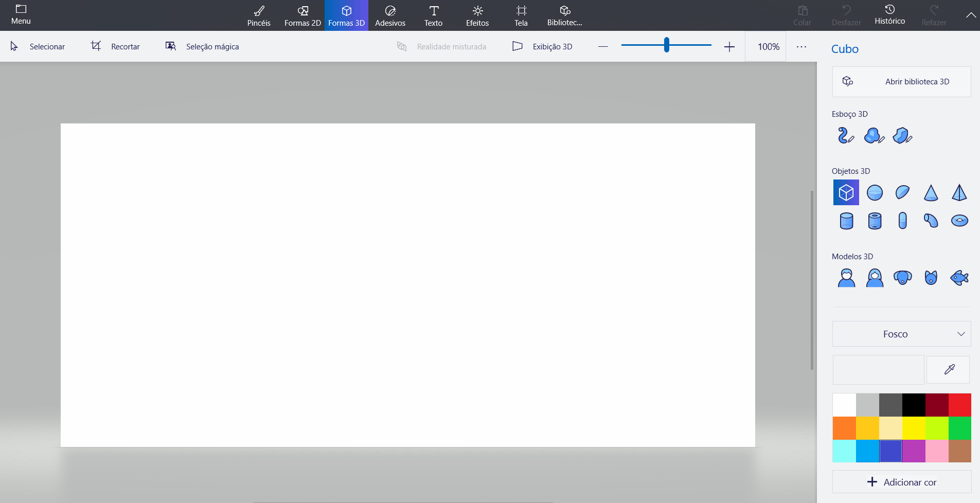Choose the purple color swatch
The image size is (980, 503).
[914, 451]
